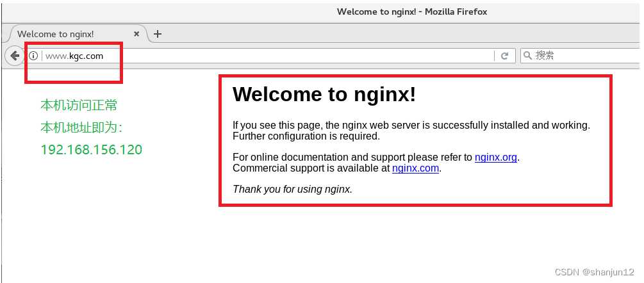644x283 pixels.
Task: Click the Further configuration is required line
Action: [306, 136]
